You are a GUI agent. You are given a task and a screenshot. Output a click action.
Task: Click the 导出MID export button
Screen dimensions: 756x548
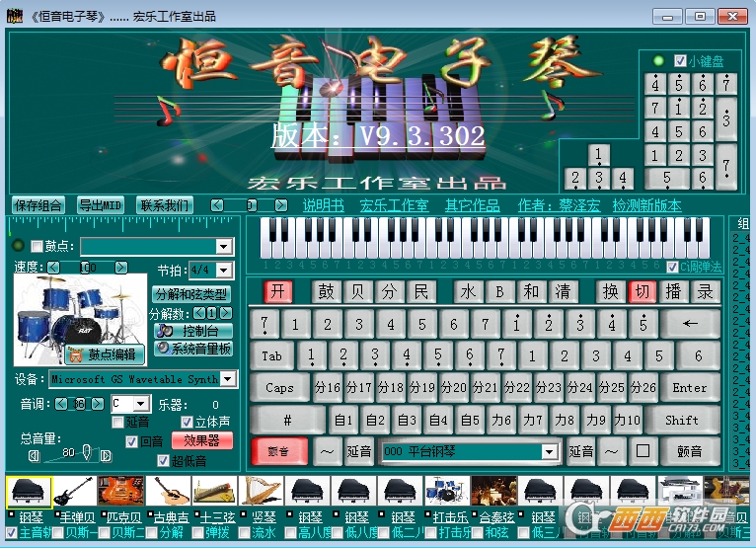pyautogui.click(x=101, y=205)
